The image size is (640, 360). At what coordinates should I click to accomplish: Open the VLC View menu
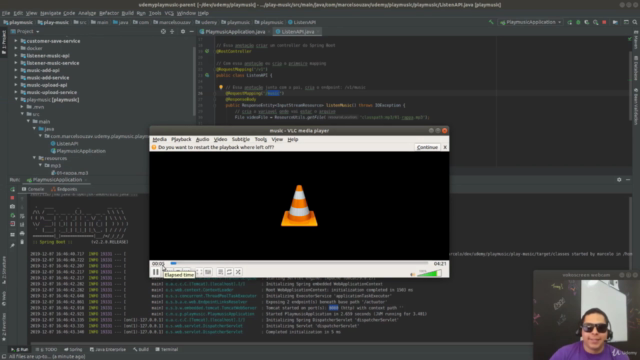277,140
